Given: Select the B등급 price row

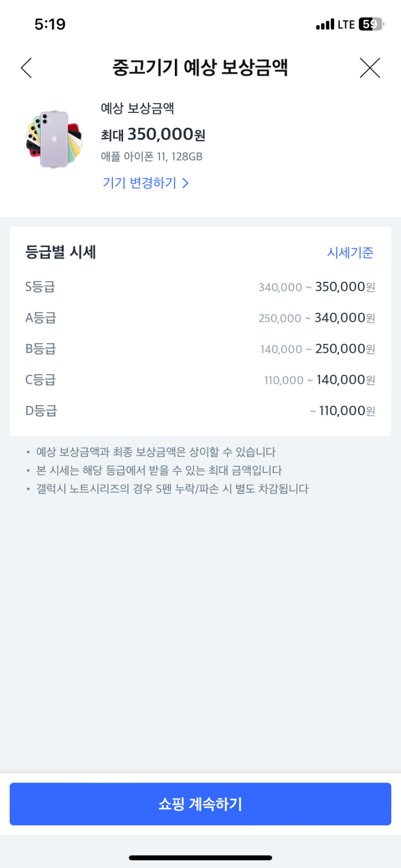Looking at the screenshot, I should pyautogui.click(x=200, y=349).
